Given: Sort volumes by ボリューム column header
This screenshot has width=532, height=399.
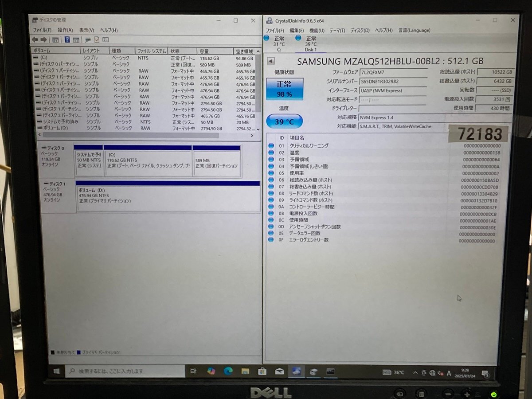Looking at the screenshot, I should click(x=55, y=51).
